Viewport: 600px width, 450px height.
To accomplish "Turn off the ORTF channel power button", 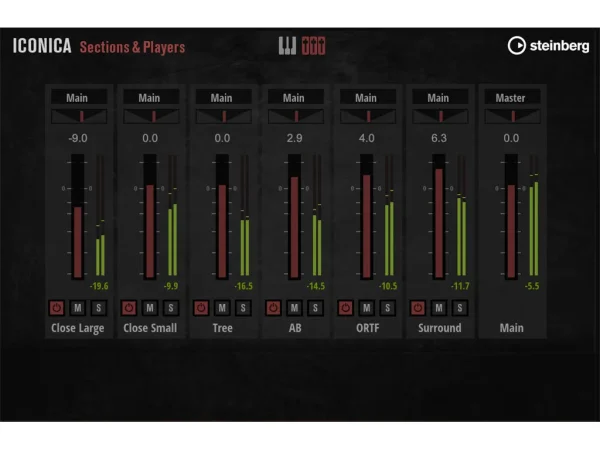I will pos(346,308).
